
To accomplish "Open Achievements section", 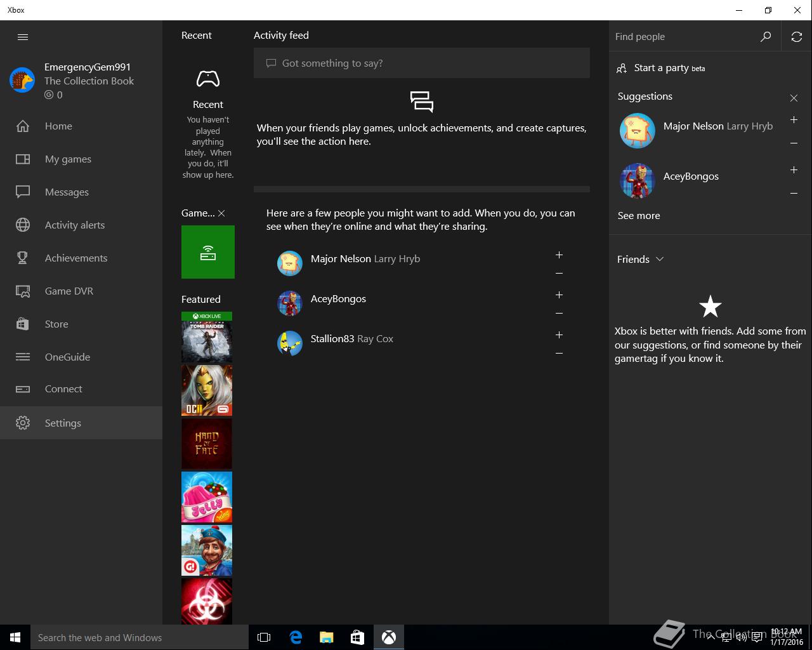I will (x=81, y=258).
